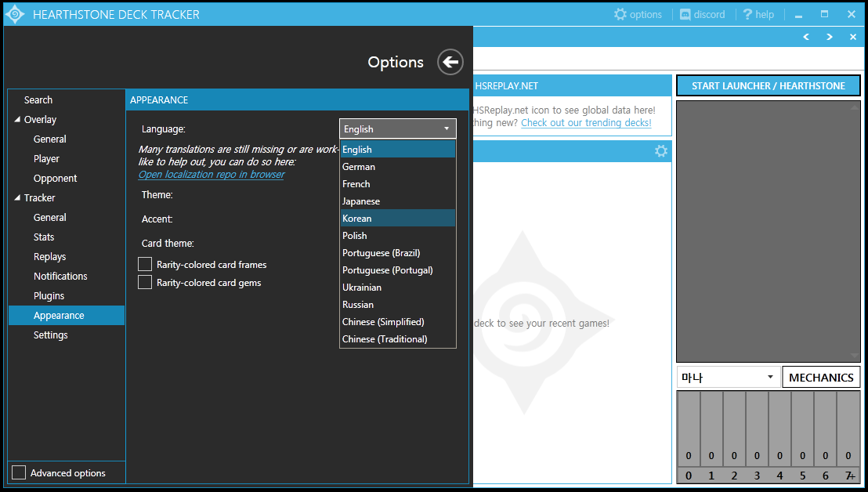Open options via the gear icon in title bar
This screenshot has height=492, width=868.
point(638,14)
